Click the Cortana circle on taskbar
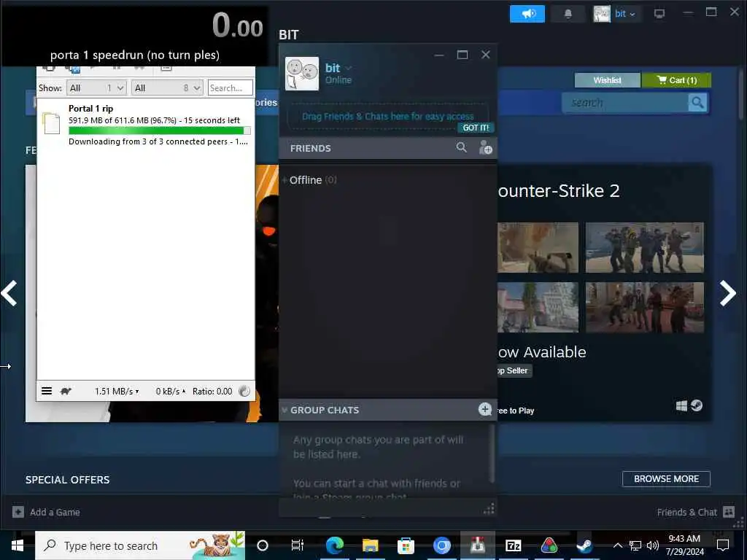The image size is (747, 560). (263, 545)
